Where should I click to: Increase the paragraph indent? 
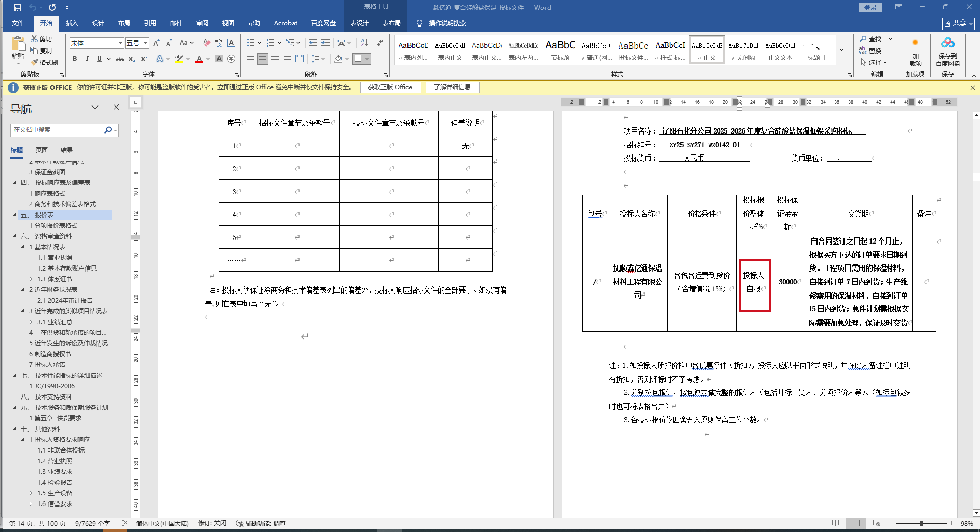pyautogui.click(x=325, y=43)
